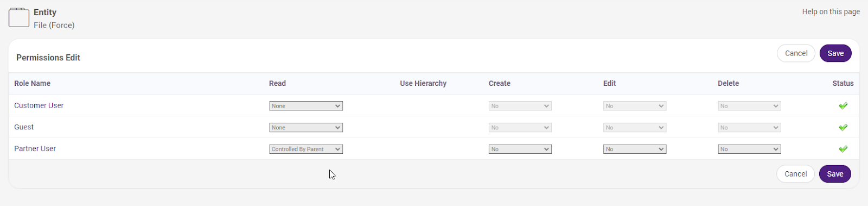This screenshot has height=206, width=868.
Task: Click the top Save button
Action: coord(835,53)
